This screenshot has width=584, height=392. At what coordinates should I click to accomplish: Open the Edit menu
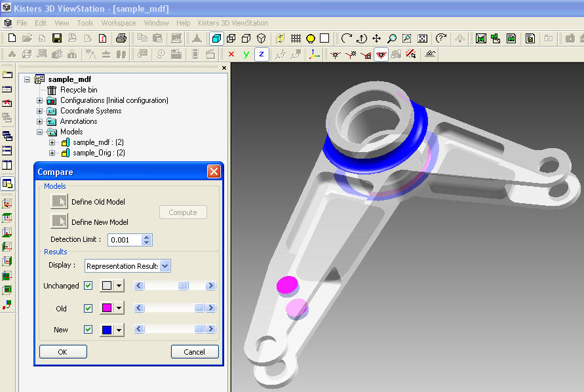coord(41,23)
